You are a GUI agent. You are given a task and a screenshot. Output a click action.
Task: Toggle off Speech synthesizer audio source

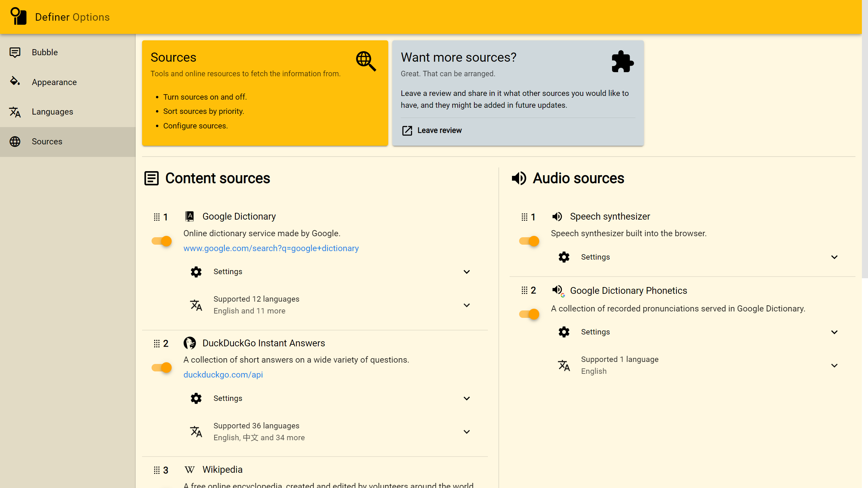(529, 241)
